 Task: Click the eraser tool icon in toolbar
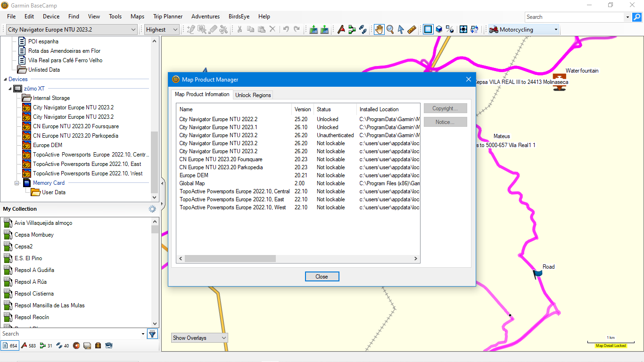[x=213, y=29]
